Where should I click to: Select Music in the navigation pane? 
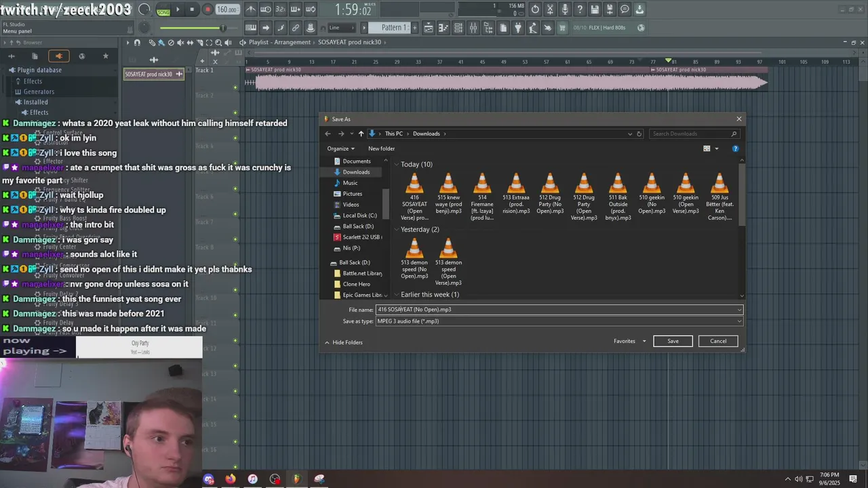(x=350, y=183)
